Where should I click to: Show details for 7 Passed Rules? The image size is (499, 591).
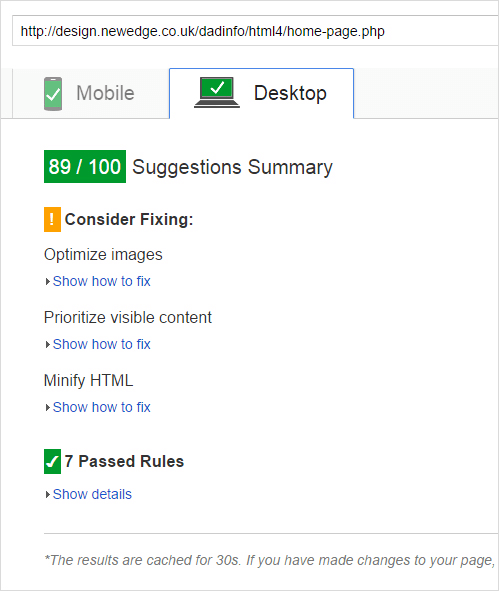pyautogui.click(x=92, y=494)
